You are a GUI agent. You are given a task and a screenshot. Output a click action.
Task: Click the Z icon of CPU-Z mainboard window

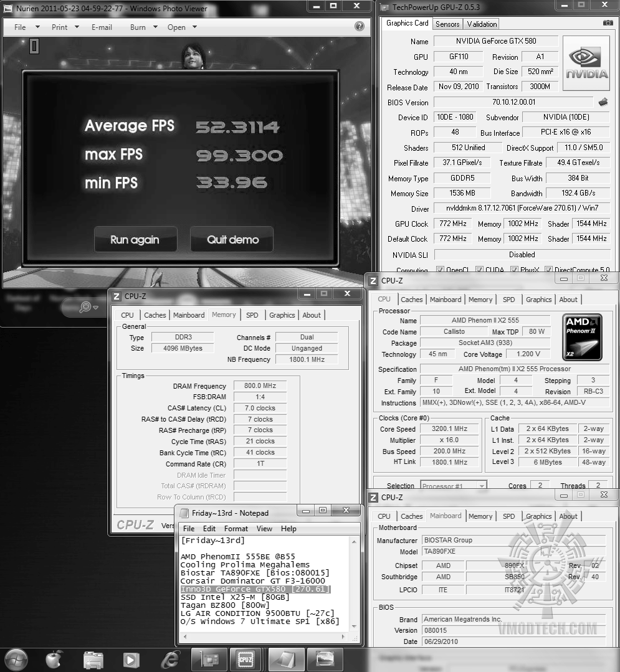click(373, 498)
